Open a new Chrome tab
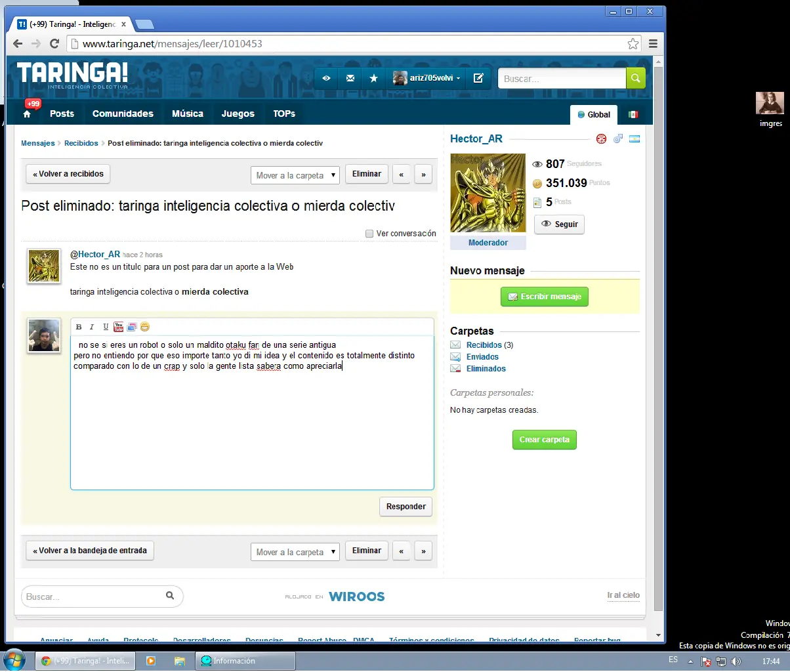The height and width of the screenshot is (672, 790). [x=144, y=24]
